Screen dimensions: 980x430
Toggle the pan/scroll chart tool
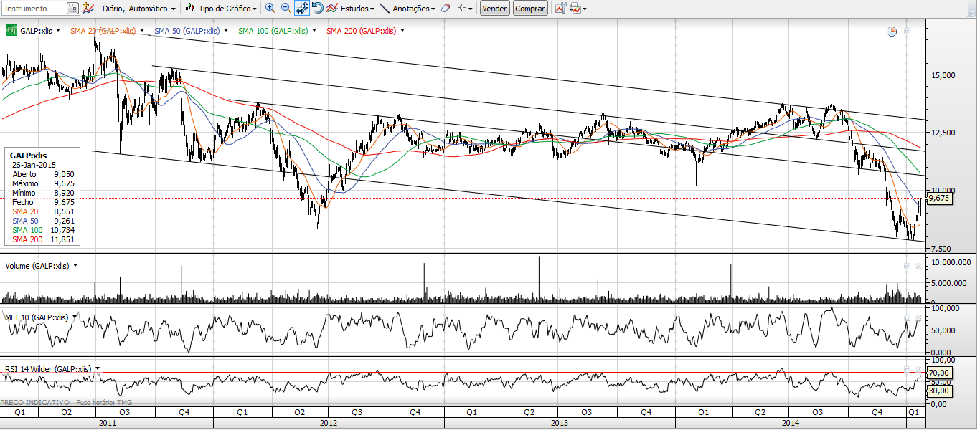coord(301,9)
